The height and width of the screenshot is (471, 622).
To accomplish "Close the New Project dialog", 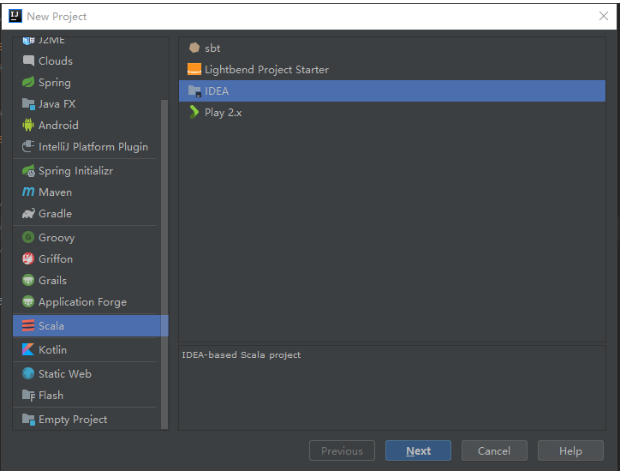I will (603, 16).
